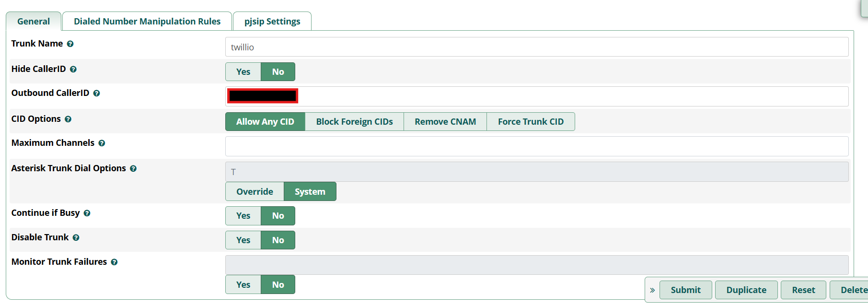
Task: Show help for Asterisk Trunk Dial Options
Action: tap(133, 169)
